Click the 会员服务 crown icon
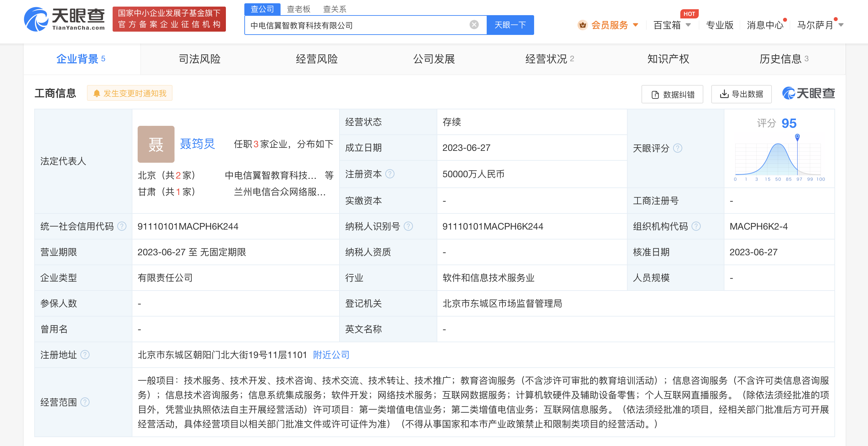Viewport: 868px width, 446px height. (x=583, y=25)
